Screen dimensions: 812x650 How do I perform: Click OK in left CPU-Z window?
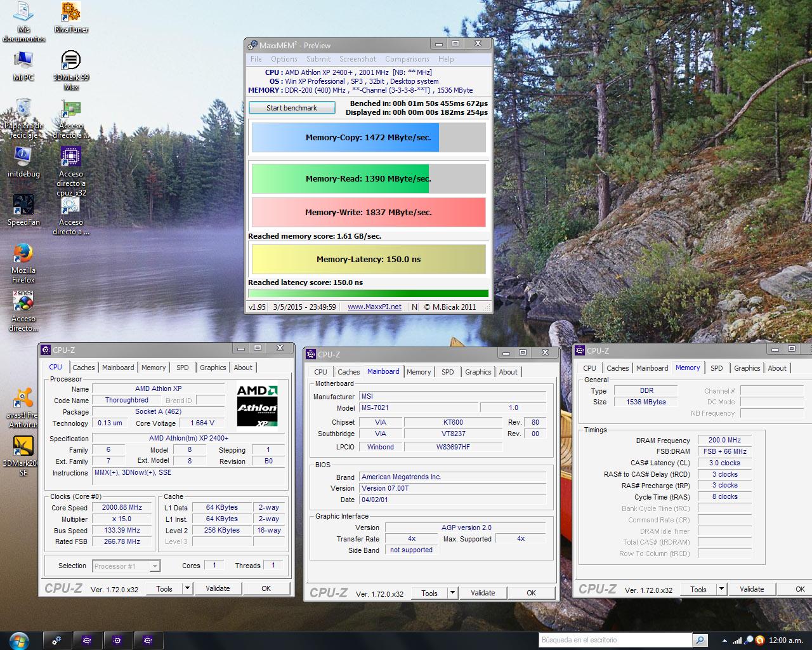click(266, 588)
